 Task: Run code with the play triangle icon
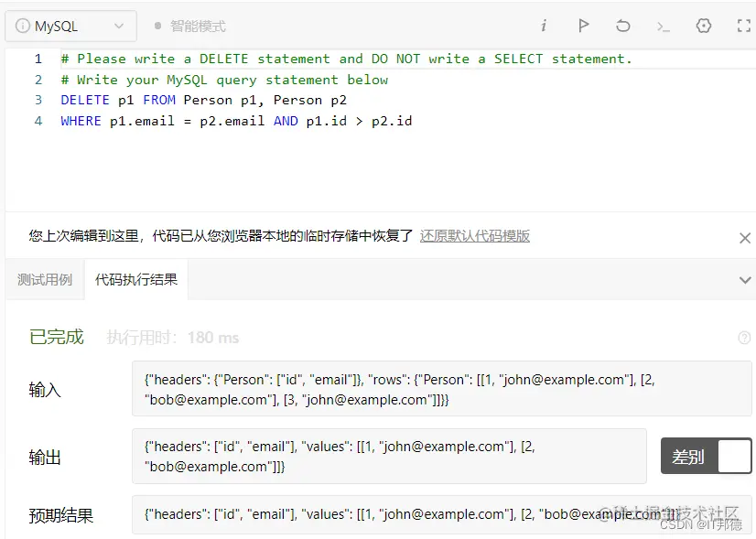coord(583,26)
